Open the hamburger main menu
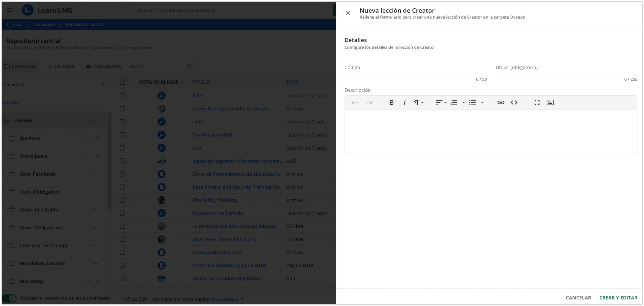This screenshot has width=644, height=306. point(10,10)
